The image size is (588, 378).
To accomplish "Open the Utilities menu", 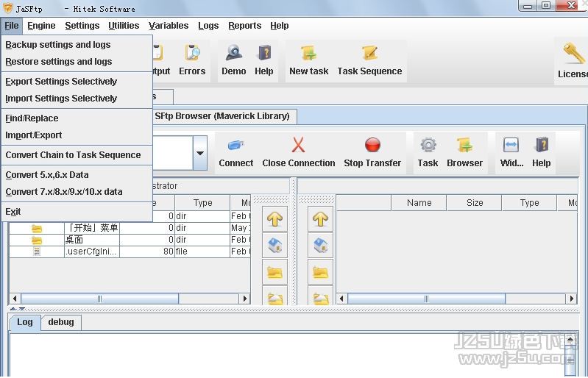I will coord(124,26).
